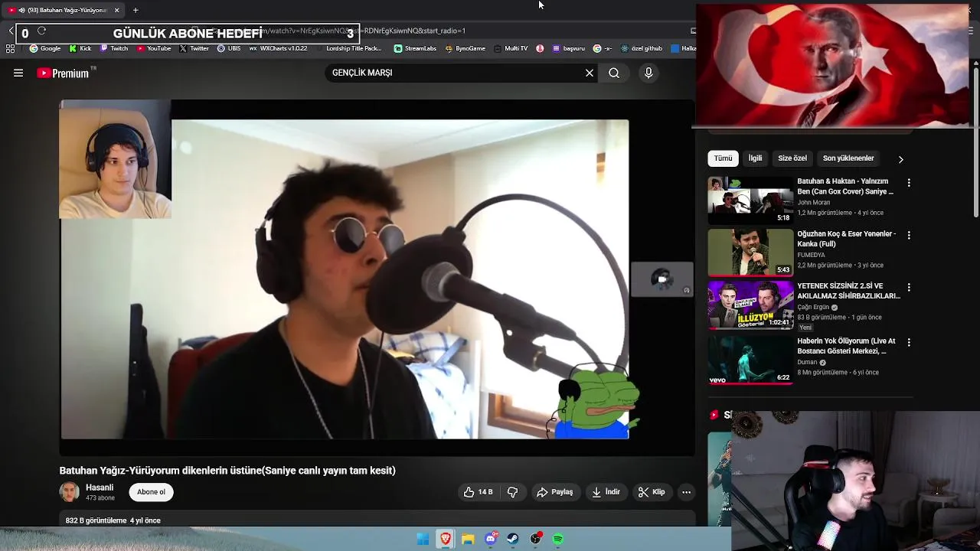Open the 832 B görüntüleme description text

tap(113, 520)
